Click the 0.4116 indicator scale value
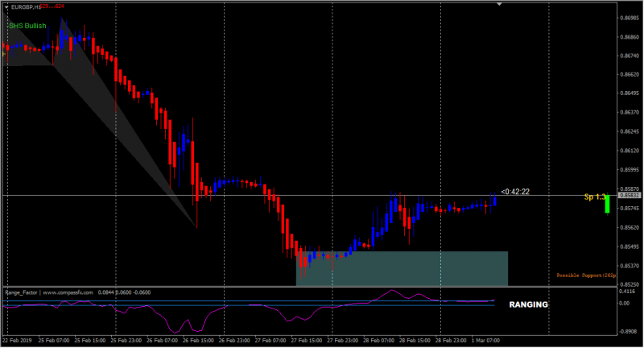The width and height of the screenshot is (644, 348). [627, 292]
